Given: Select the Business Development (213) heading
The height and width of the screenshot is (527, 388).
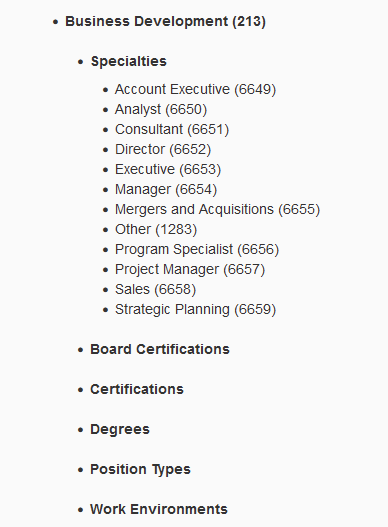Looking at the screenshot, I should tap(165, 22).
